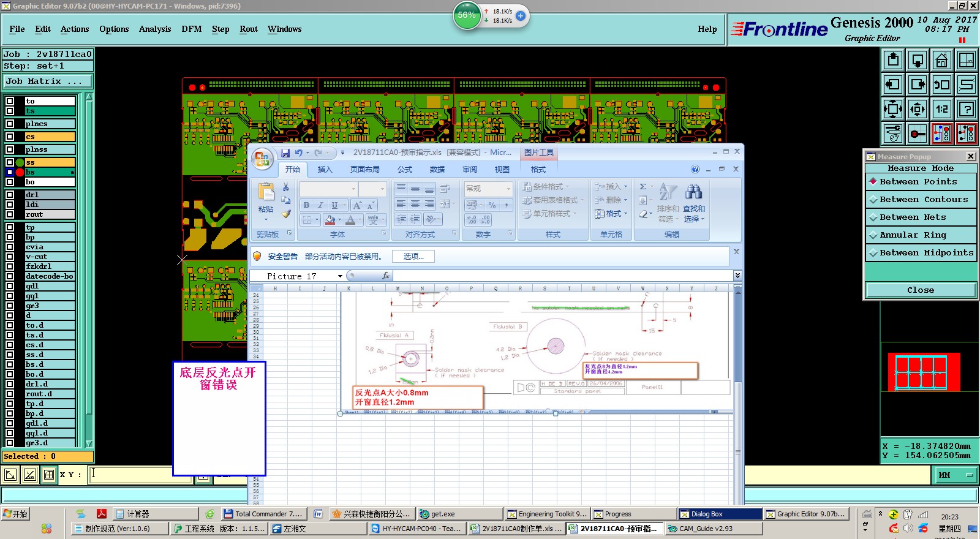980x539 pixels.
Task: Toggle checkbox for layer 'rout'
Action: [x=10, y=214]
